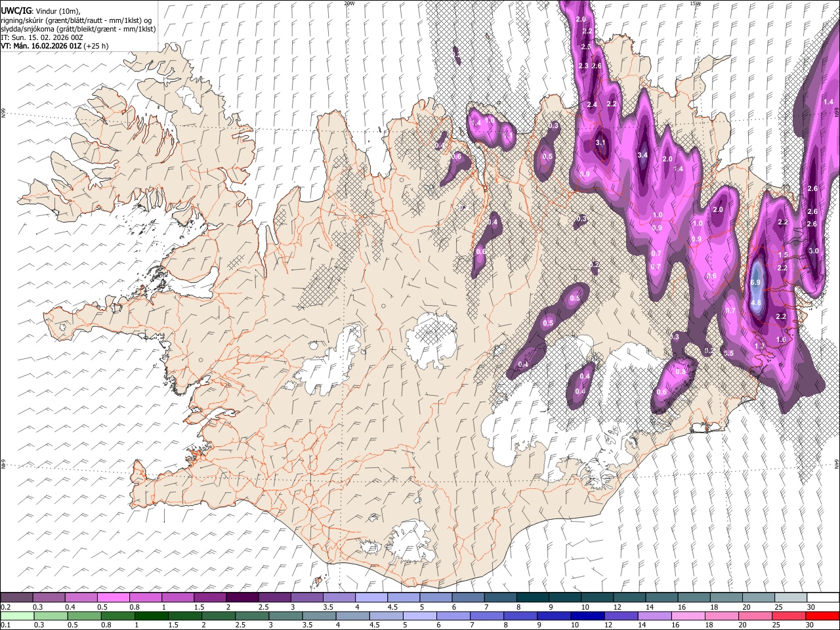
Task: Select the 'IT: Sun. 15. 02. 2026 00Z' text
Action: pyautogui.click(x=42, y=37)
